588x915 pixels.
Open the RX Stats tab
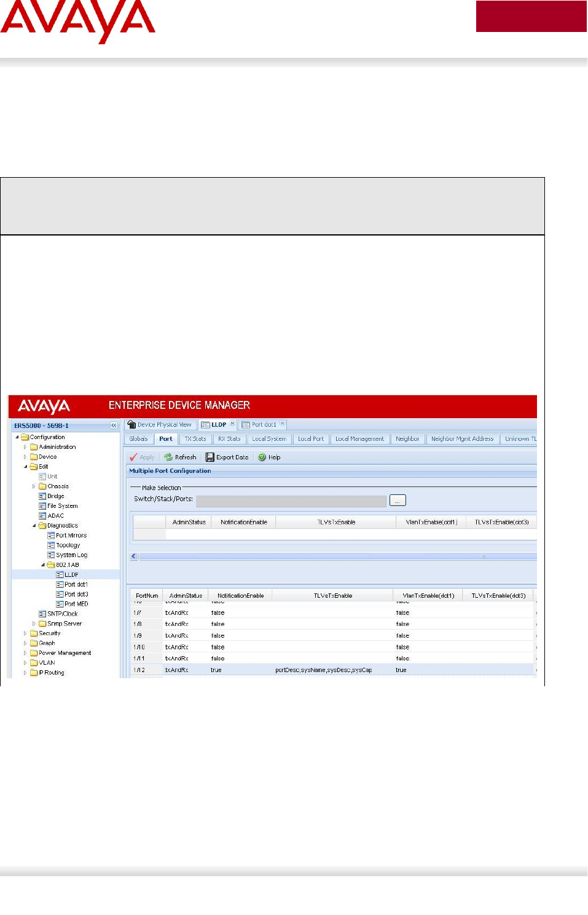click(229, 439)
